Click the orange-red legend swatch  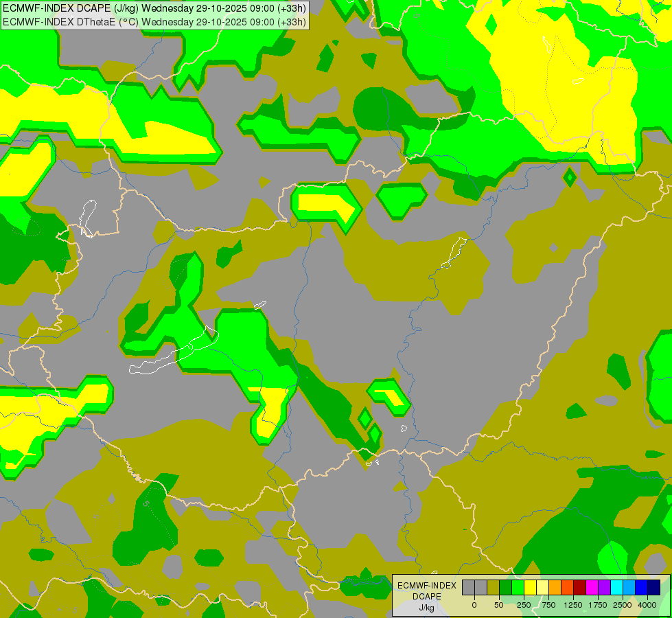pos(568,587)
